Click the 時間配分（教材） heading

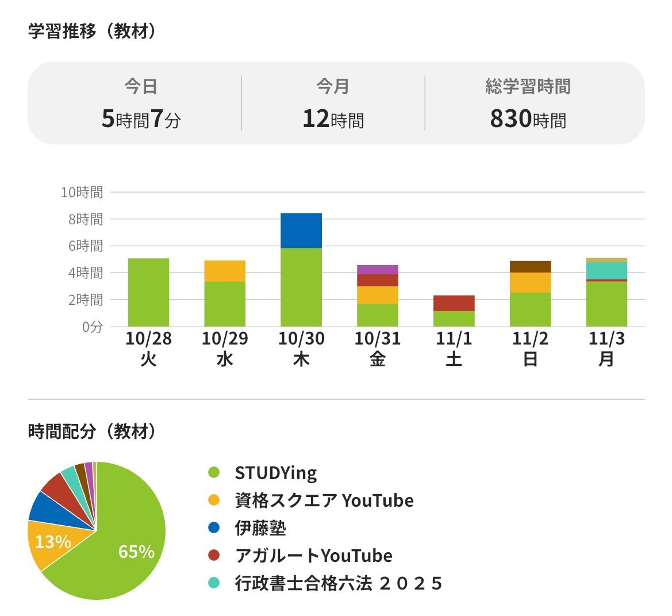(93, 431)
